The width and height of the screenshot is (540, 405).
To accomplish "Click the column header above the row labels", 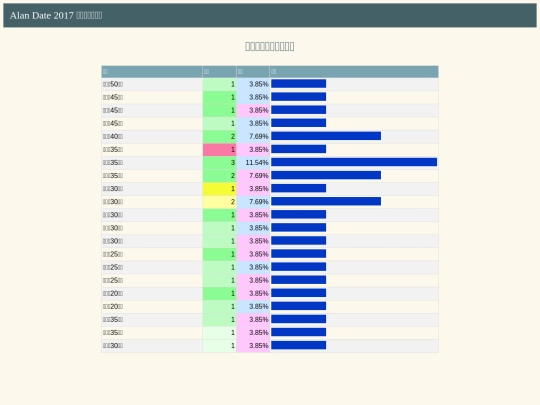I will pyautogui.click(x=152, y=72).
